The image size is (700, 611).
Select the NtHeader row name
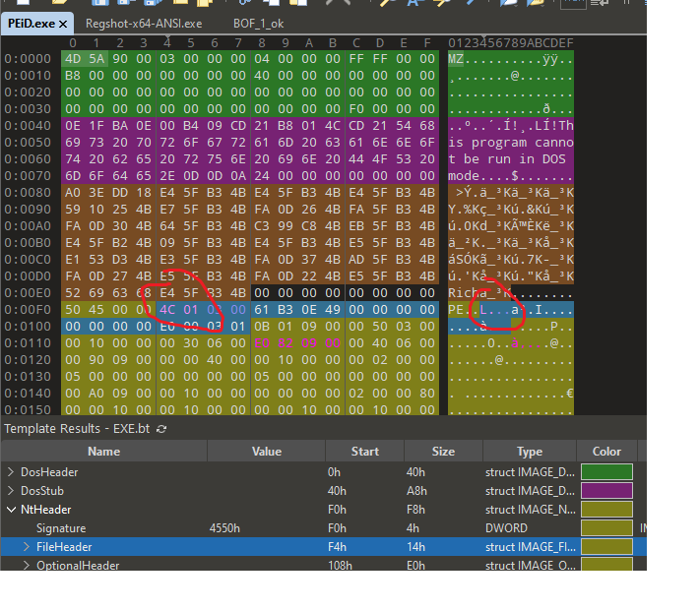coord(46,510)
